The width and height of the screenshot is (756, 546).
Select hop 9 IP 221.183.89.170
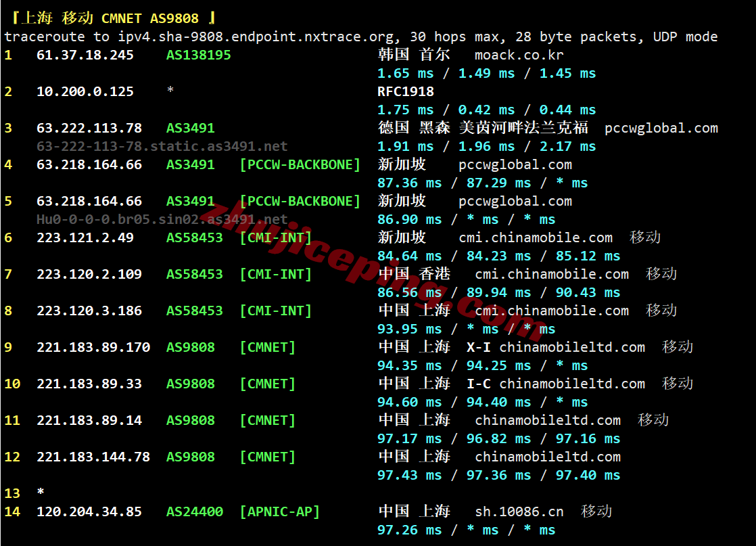pyautogui.click(x=93, y=347)
